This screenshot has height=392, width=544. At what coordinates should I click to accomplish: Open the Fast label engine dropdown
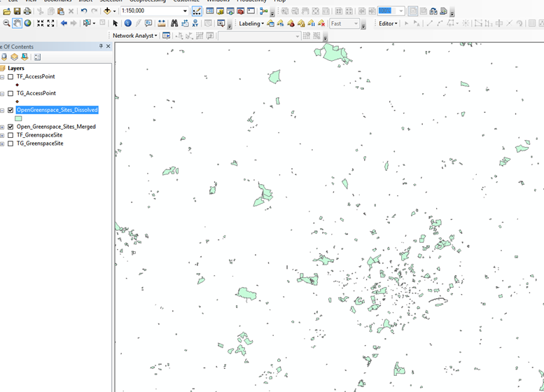click(356, 23)
